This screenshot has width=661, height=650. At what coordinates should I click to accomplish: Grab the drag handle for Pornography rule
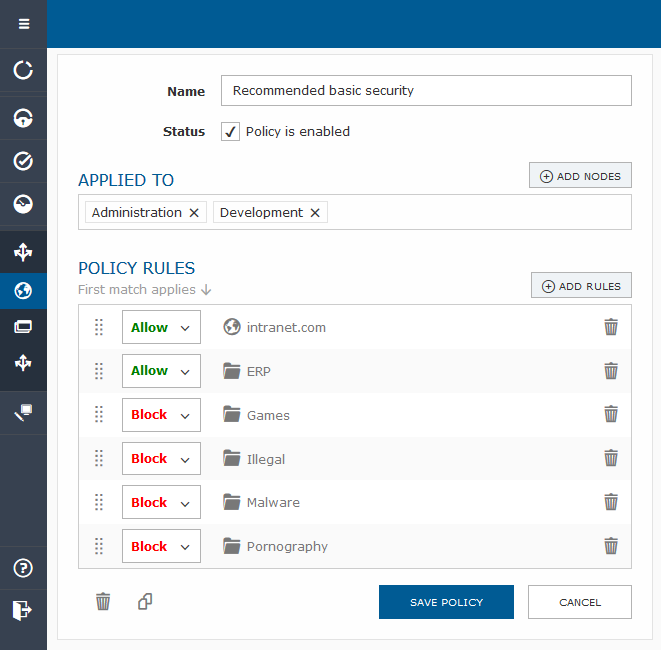point(99,547)
